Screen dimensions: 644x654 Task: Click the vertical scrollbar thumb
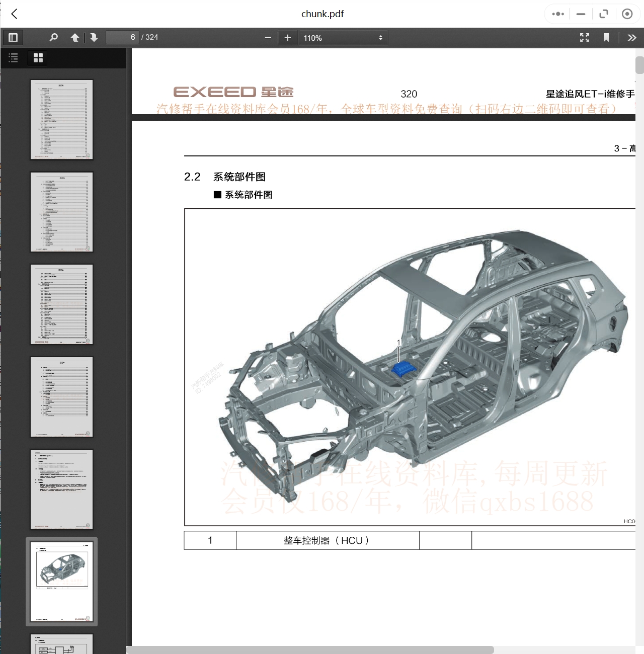(x=639, y=65)
